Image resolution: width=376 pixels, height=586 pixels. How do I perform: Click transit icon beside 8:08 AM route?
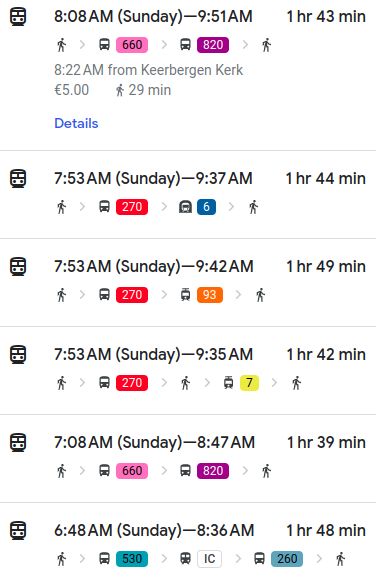[18, 17]
